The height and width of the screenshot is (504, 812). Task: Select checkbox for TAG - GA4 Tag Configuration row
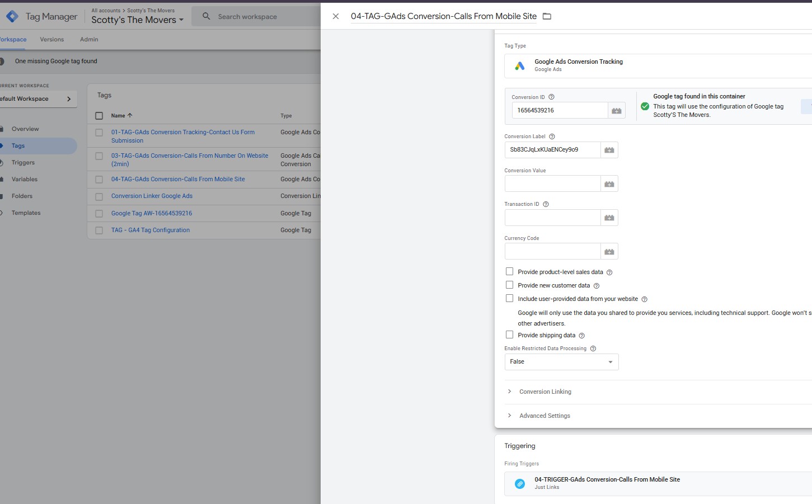(x=99, y=230)
